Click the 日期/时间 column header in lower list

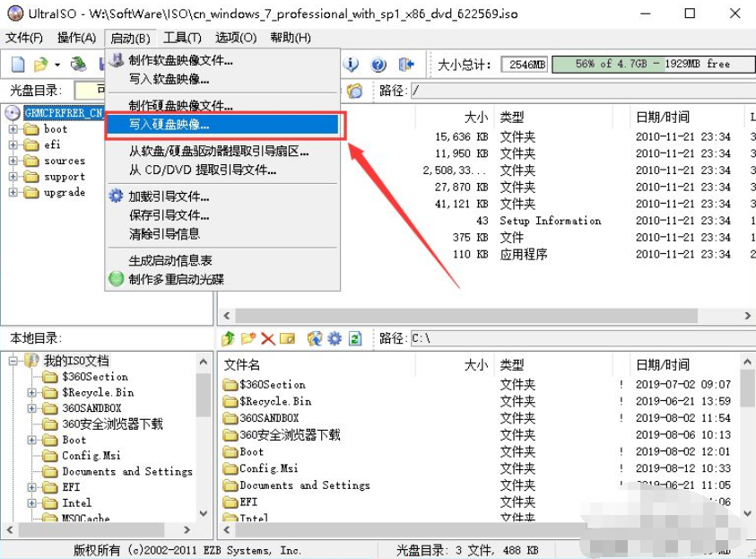pyautogui.click(x=662, y=364)
